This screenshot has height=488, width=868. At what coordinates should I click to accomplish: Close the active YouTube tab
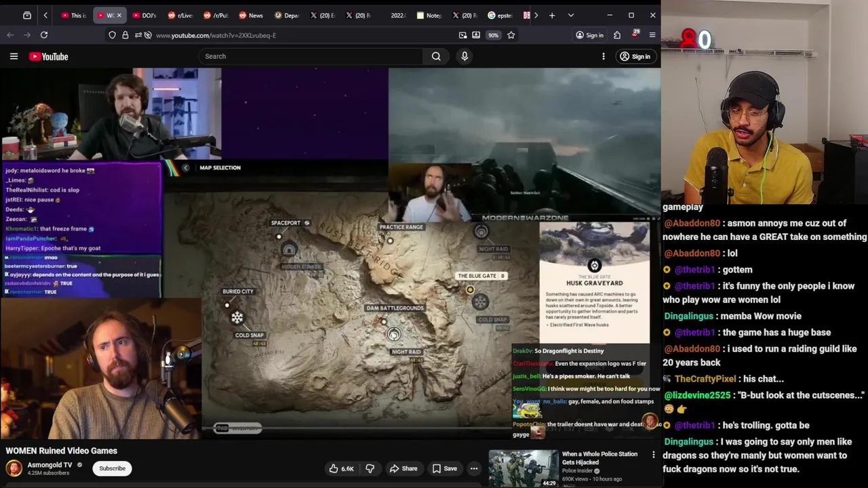click(x=119, y=15)
